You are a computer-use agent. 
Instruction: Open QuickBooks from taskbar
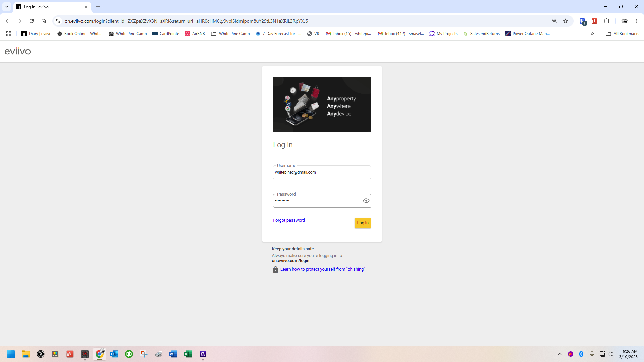[129, 354]
